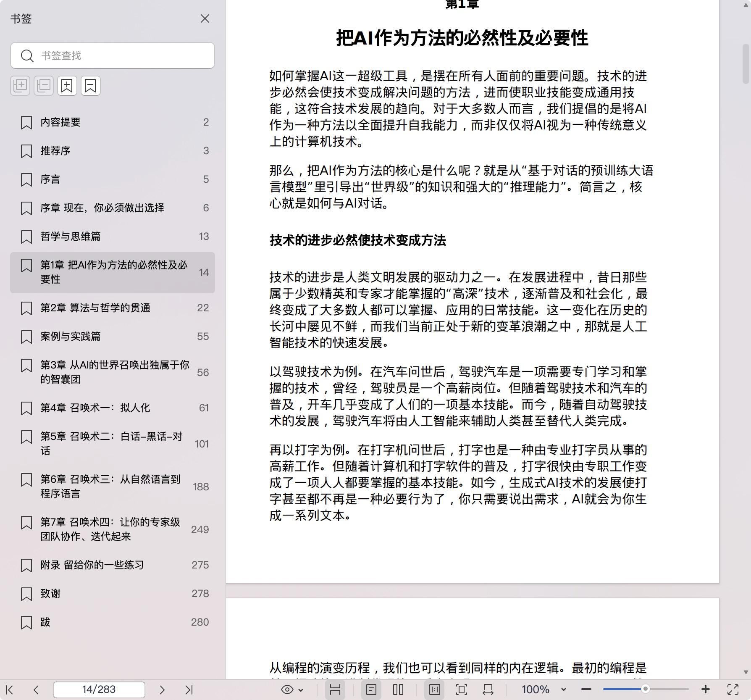Switch to two-page view

(398, 689)
